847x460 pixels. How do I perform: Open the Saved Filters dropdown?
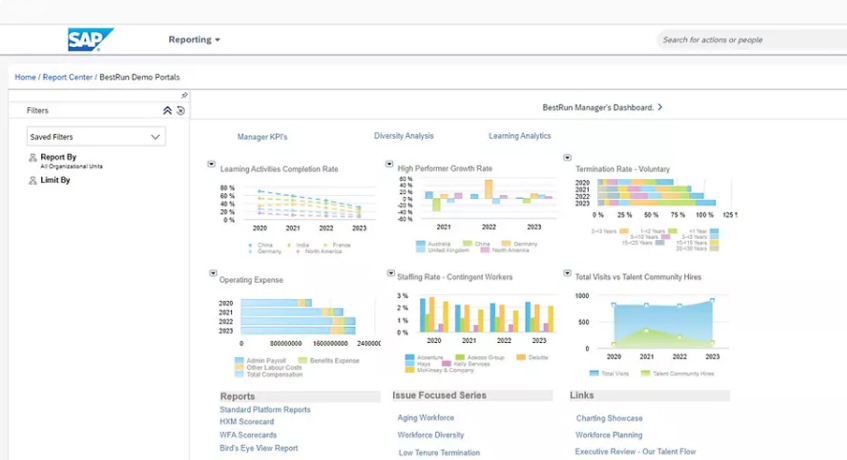(x=96, y=137)
